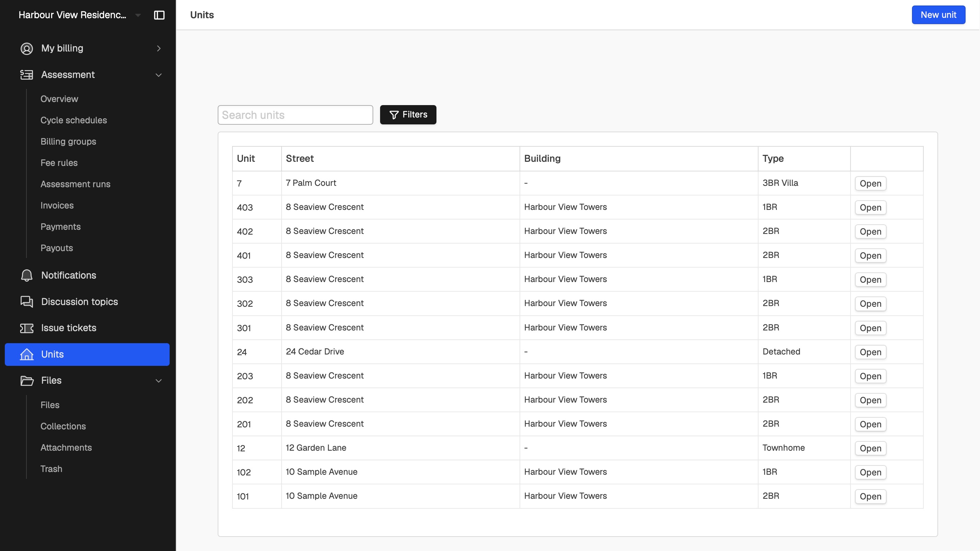Screen dimensions: 980x551
Task: Click the Assessment list icon
Action: [27, 75]
